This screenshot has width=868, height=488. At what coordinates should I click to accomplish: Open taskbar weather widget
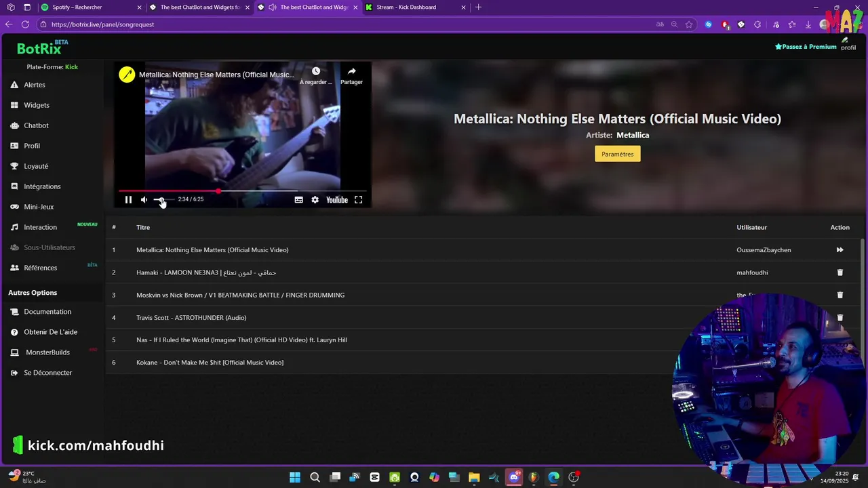[27, 477]
